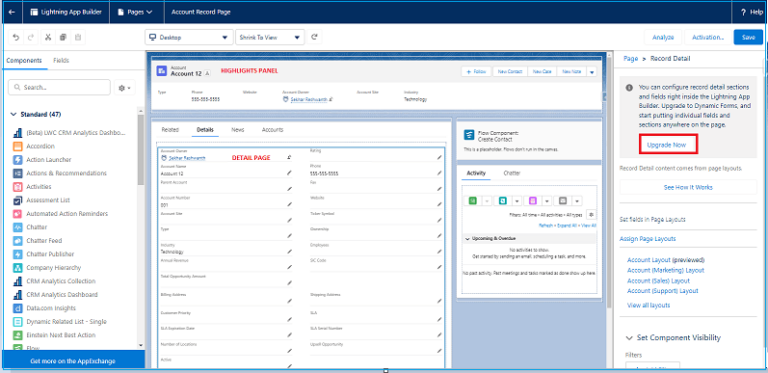Select the Chatter Publisher component

point(44,254)
